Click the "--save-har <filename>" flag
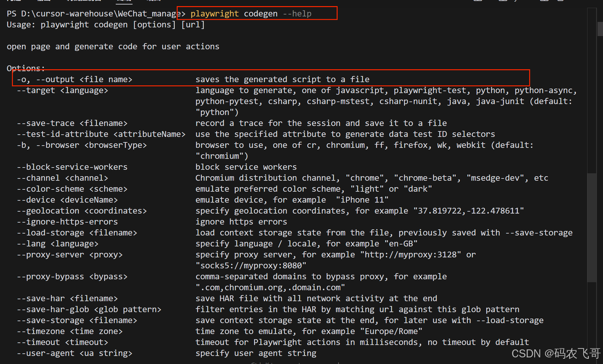Image resolution: width=603 pixels, height=364 pixels. coord(67,299)
